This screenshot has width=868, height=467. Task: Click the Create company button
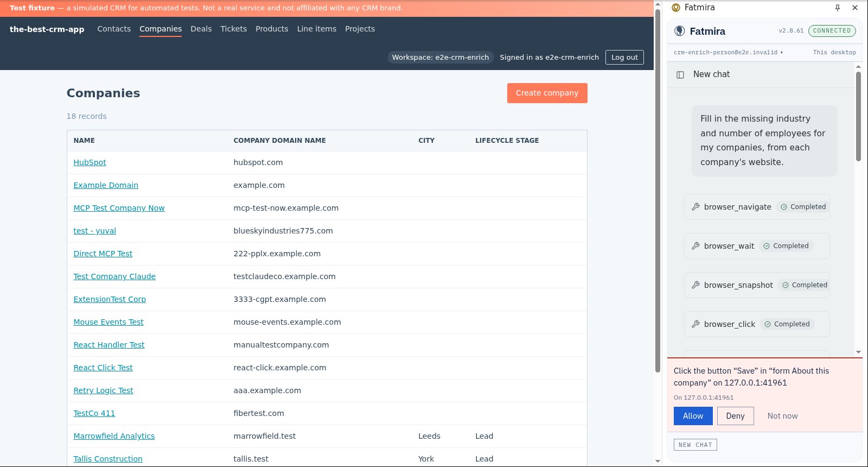(547, 93)
